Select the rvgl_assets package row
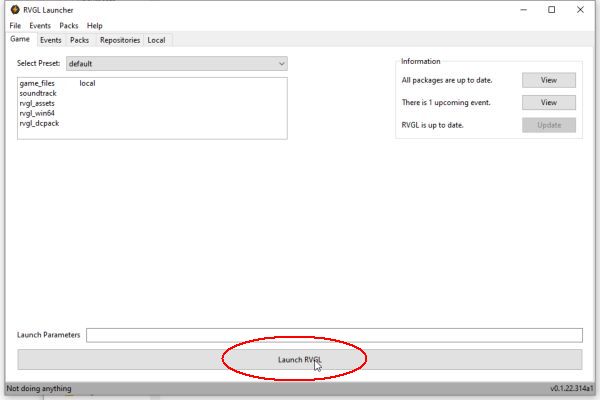Image resolution: width=600 pixels, height=400 pixels. (152, 103)
